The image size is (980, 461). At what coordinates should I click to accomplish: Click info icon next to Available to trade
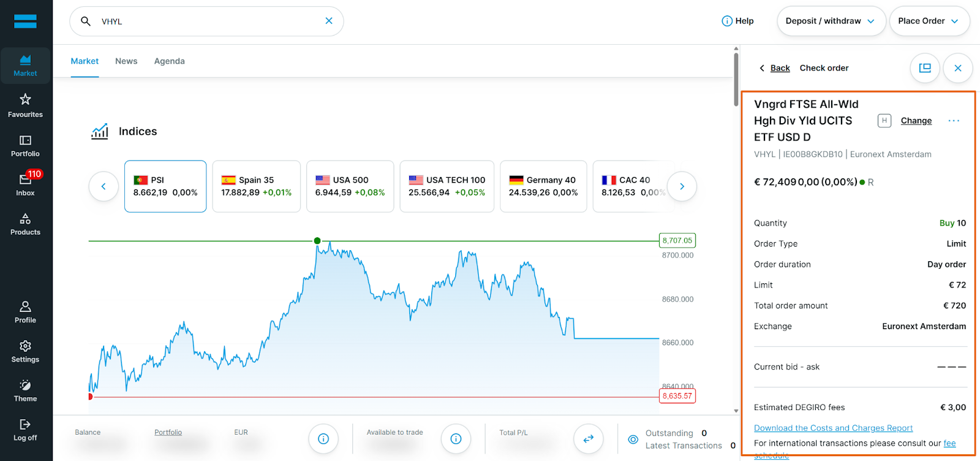(456, 439)
